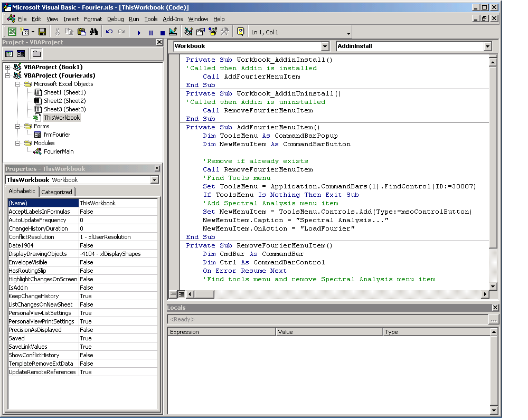The height and width of the screenshot is (420, 528).
Task: Run the macro with the Run Sub play icon
Action: tap(139, 33)
